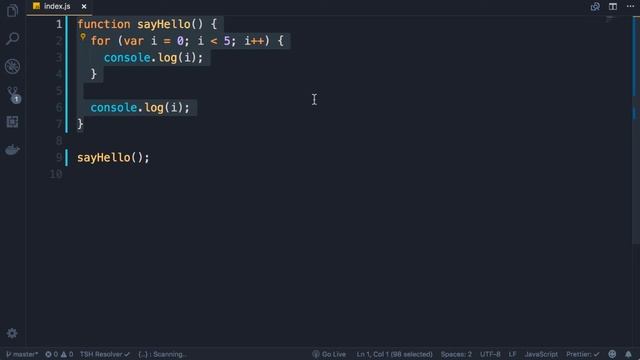Click the 'for' keyword on line 2

click(100, 41)
